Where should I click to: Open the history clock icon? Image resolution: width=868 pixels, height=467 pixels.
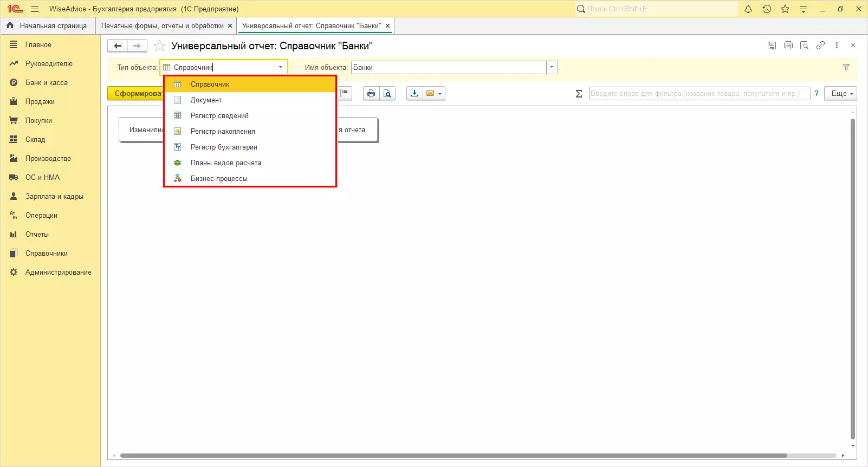pyautogui.click(x=767, y=9)
